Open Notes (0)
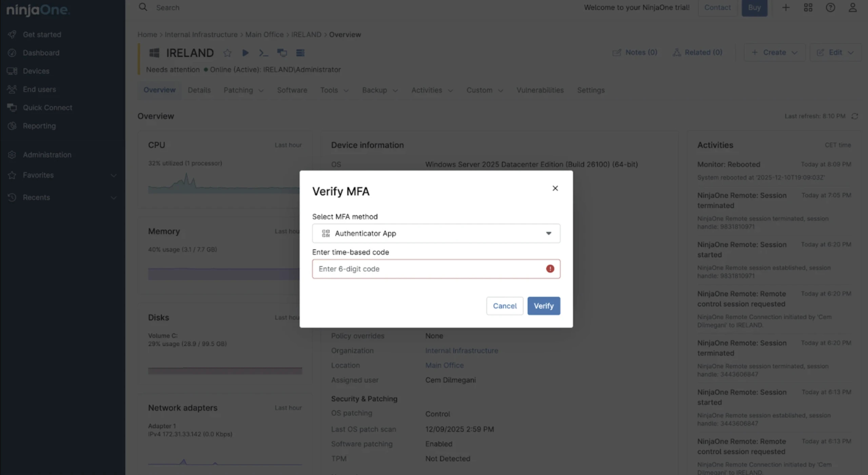 click(x=635, y=53)
